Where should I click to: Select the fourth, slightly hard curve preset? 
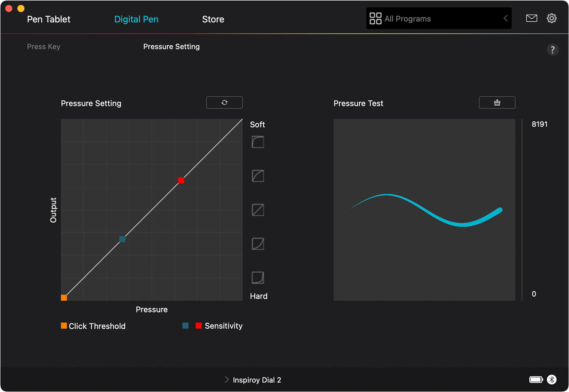coord(258,244)
